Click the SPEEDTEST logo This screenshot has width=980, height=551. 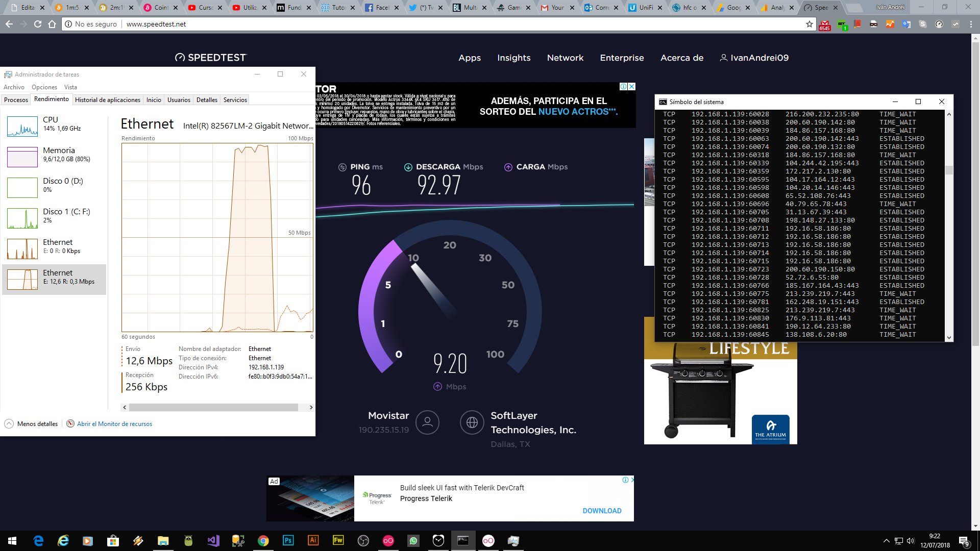(210, 58)
